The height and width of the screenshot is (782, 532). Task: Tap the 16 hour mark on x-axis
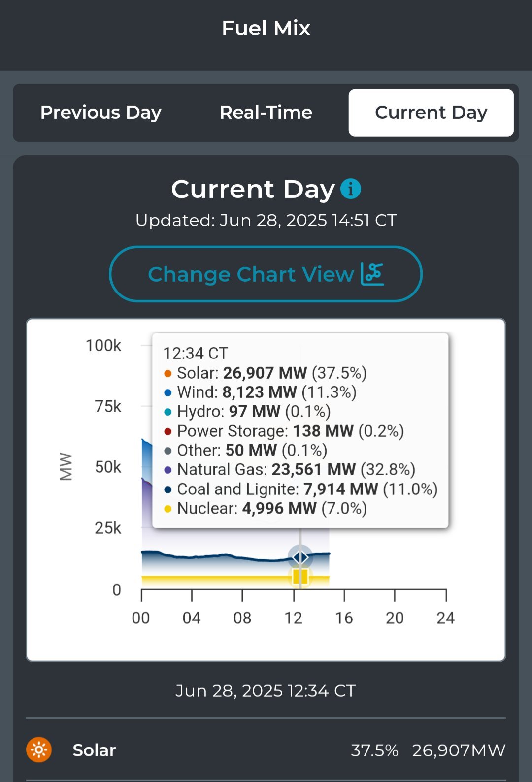344,618
